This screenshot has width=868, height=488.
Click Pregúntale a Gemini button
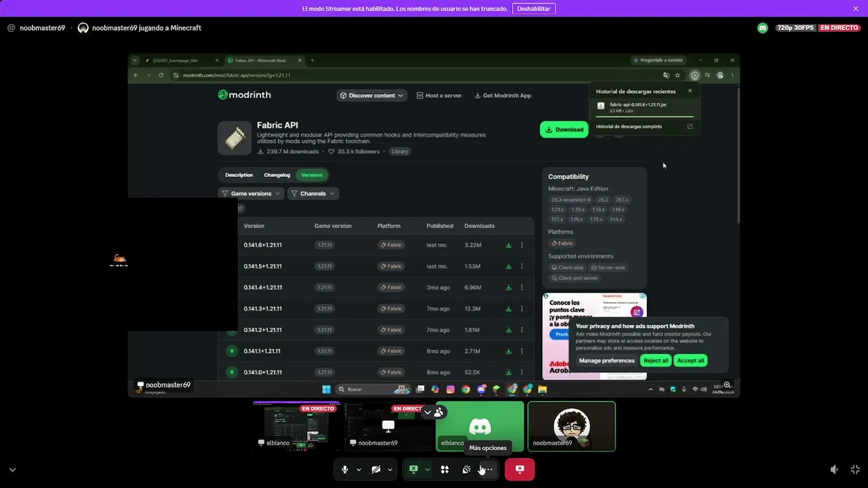pos(658,60)
